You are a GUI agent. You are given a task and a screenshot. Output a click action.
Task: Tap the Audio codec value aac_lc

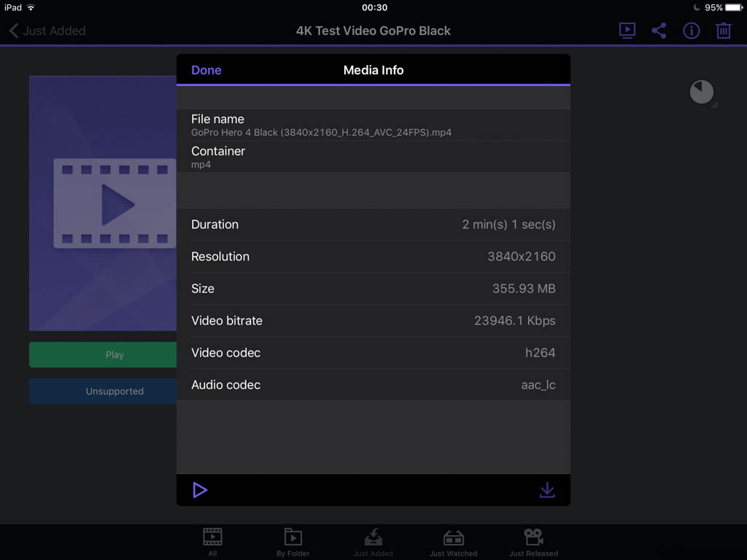pos(538,385)
